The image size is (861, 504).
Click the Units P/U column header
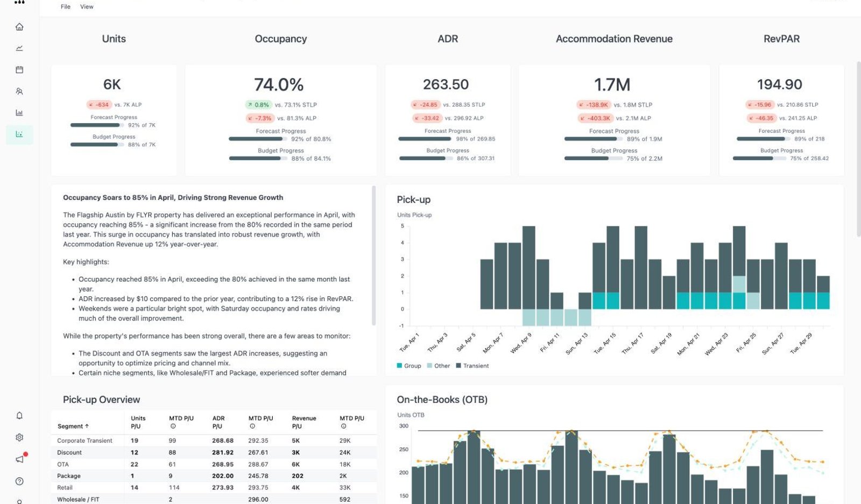[x=138, y=422]
